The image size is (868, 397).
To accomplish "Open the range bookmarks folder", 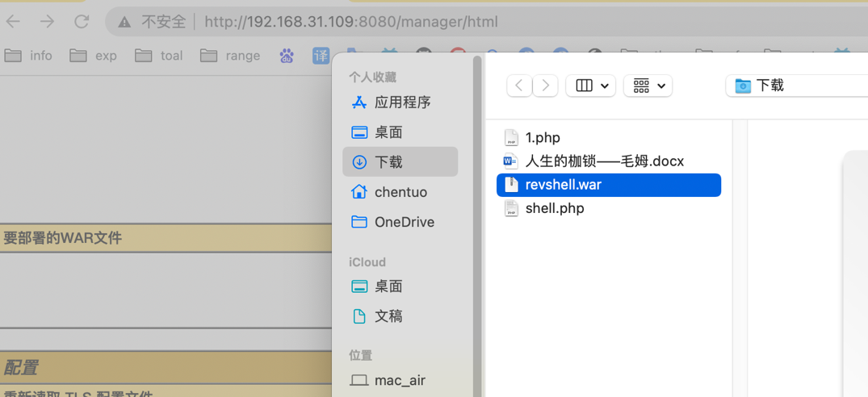I will (x=231, y=56).
